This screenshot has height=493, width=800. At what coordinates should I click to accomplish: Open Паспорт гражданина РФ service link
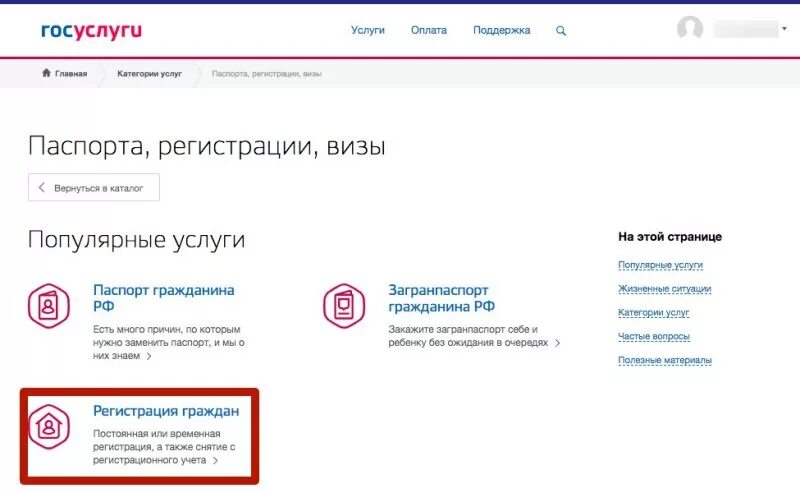pos(164,298)
